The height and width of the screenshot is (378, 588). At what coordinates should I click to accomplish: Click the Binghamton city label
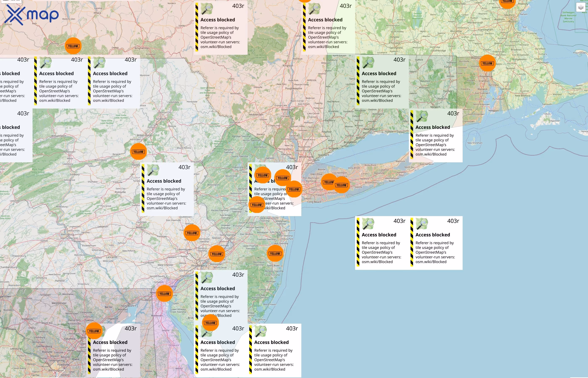coord(142,48)
